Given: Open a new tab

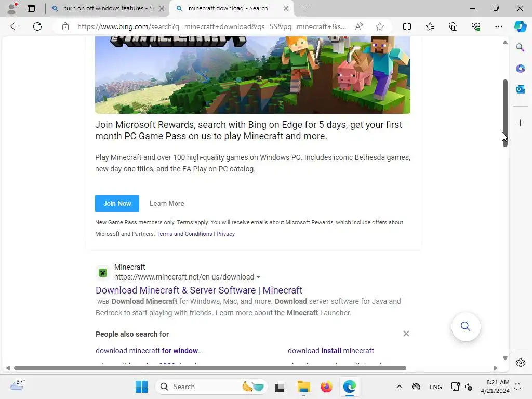Looking at the screenshot, I should coord(305,8).
